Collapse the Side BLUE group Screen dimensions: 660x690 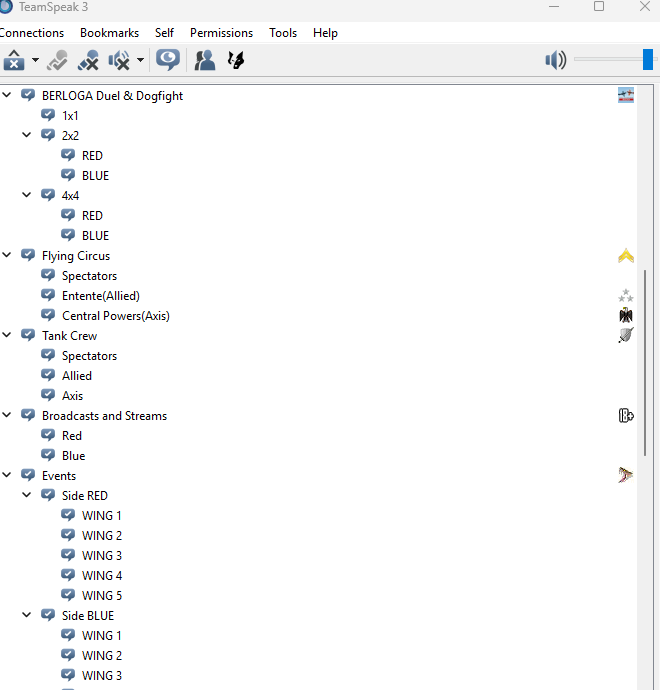(27, 615)
